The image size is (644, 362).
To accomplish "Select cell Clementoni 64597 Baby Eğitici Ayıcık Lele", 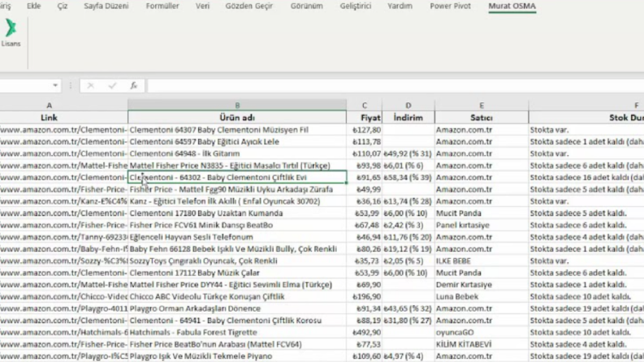I will [x=237, y=141].
